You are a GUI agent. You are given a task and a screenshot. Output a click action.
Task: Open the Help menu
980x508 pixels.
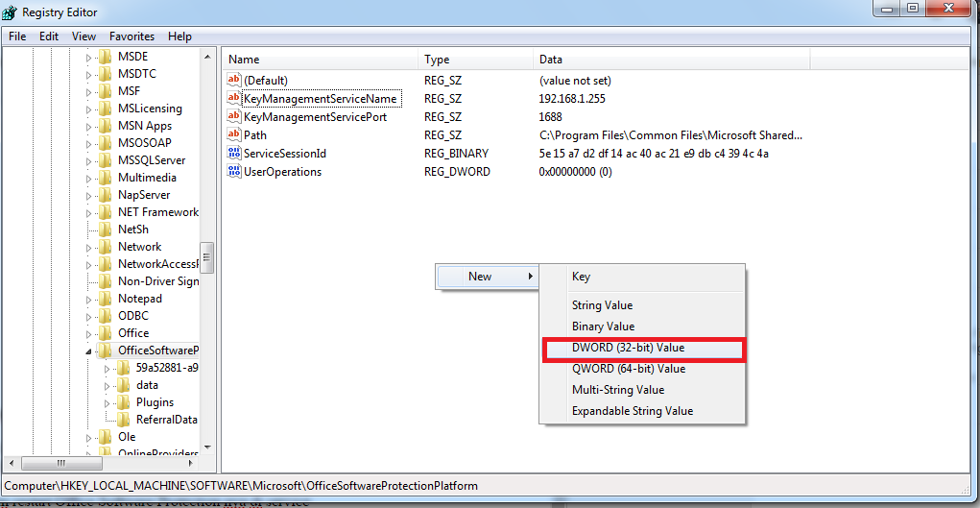[x=180, y=36]
